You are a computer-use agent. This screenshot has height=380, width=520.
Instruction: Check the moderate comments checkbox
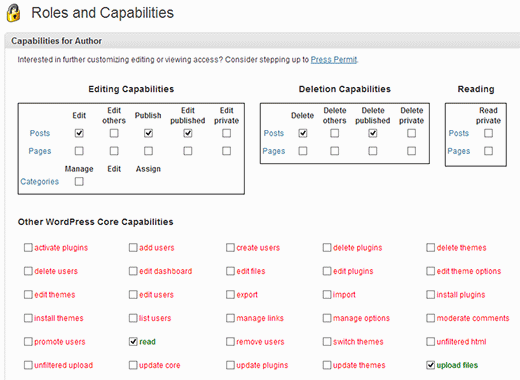431,318
